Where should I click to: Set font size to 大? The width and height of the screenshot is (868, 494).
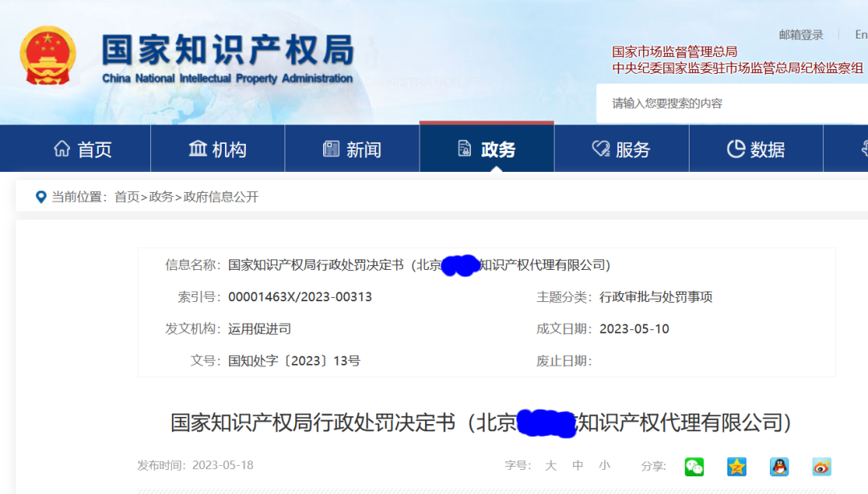[551, 466]
